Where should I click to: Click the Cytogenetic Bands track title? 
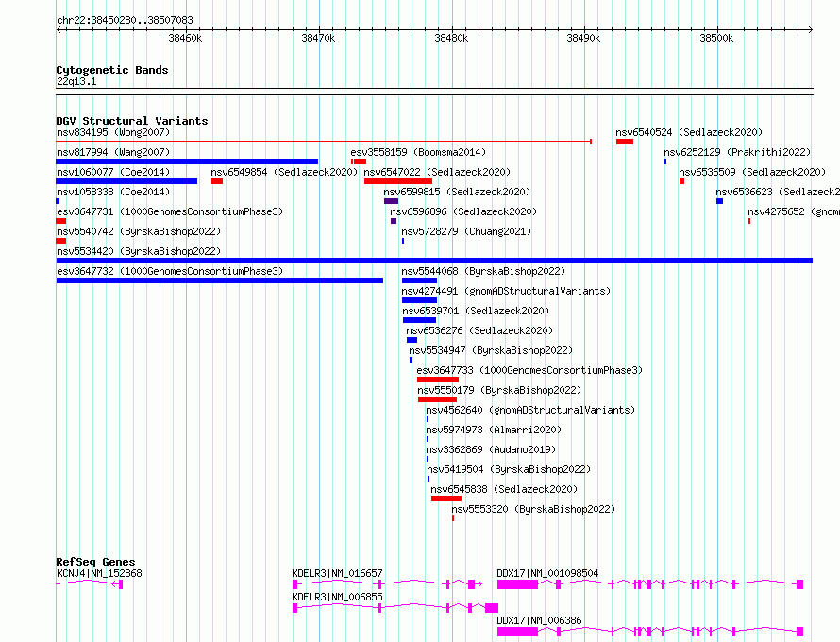click(x=112, y=70)
